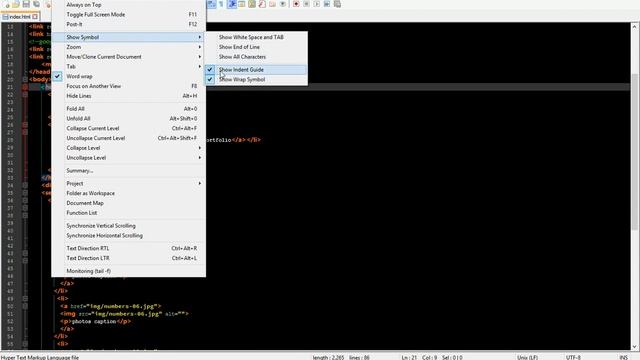Uncheck Show Wrap Symbol option
This screenshot has height=360, width=640.
coord(256,80)
